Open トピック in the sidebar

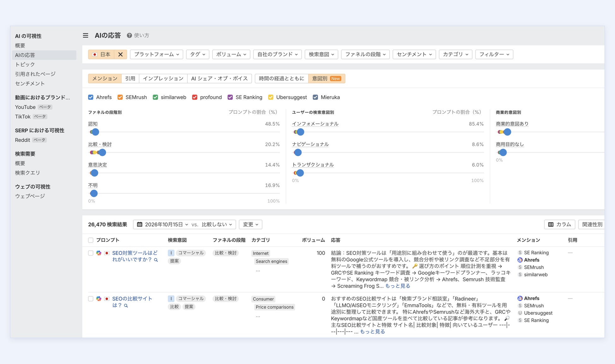point(25,64)
